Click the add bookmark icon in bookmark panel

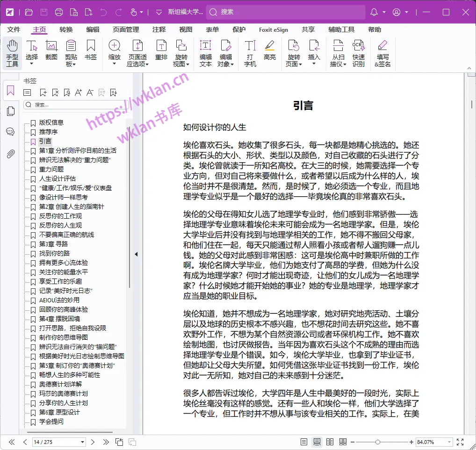point(43,93)
